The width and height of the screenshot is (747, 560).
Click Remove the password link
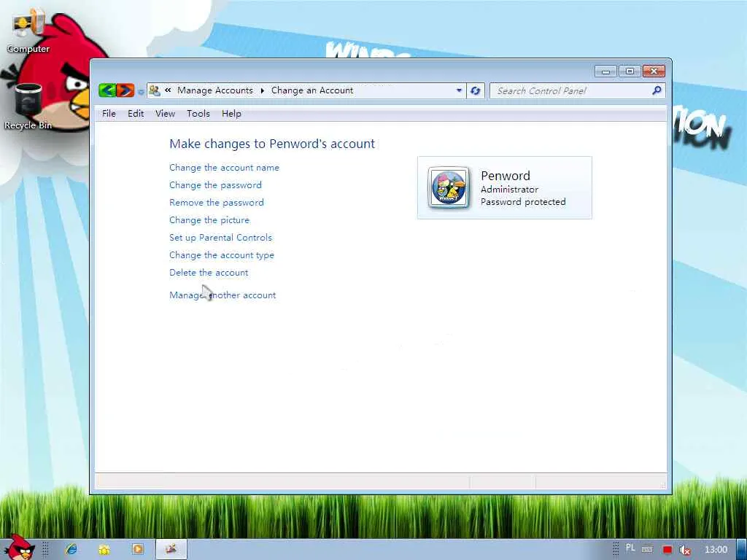(x=216, y=203)
